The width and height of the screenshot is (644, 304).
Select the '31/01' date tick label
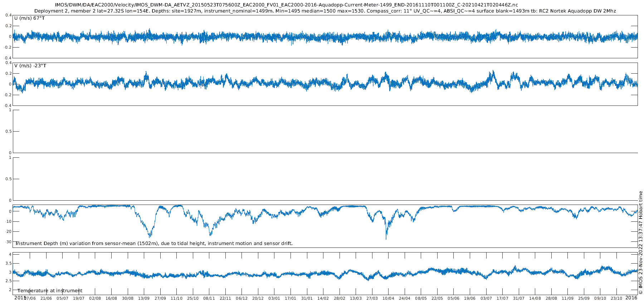pyautogui.click(x=307, y=298)
